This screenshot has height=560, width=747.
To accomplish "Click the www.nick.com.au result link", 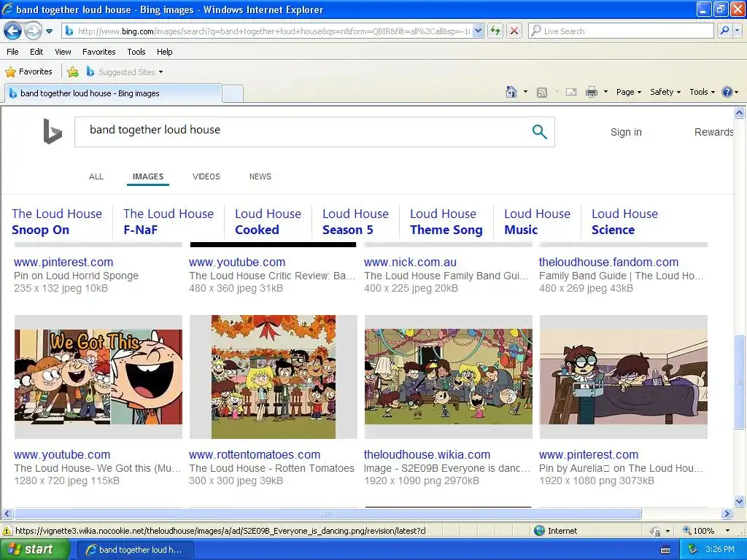I will pos(410,262).
